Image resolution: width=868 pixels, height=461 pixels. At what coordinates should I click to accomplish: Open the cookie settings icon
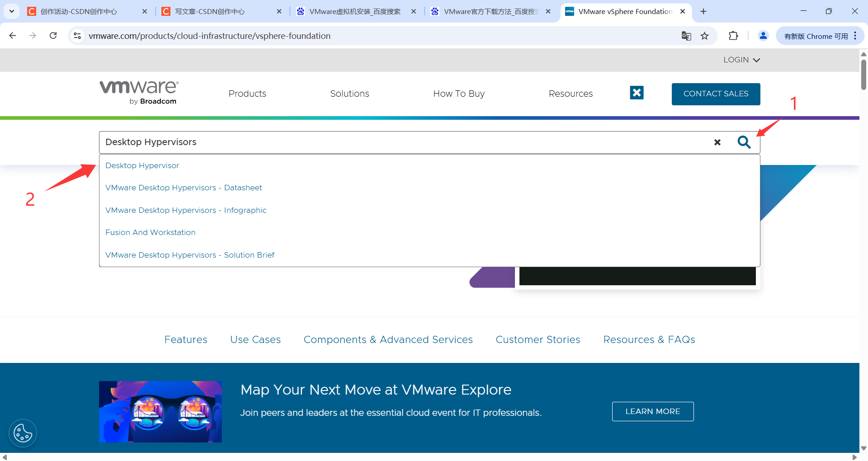coord(23,433)
